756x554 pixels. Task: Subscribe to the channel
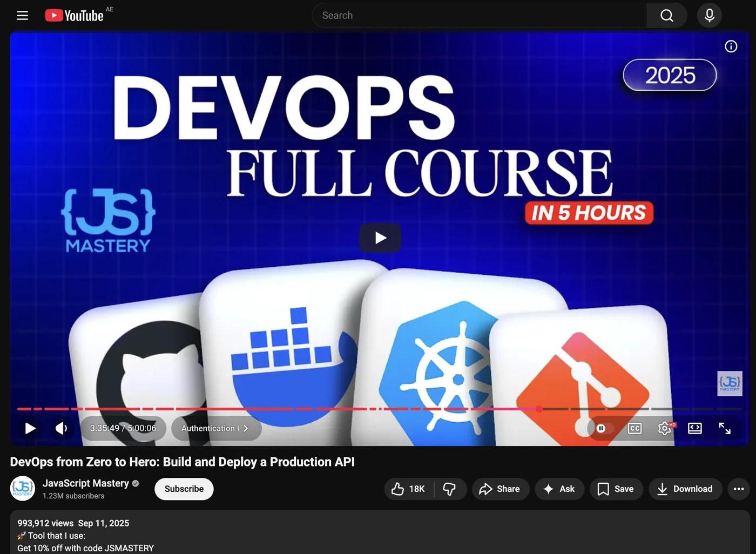click(184, 489)
